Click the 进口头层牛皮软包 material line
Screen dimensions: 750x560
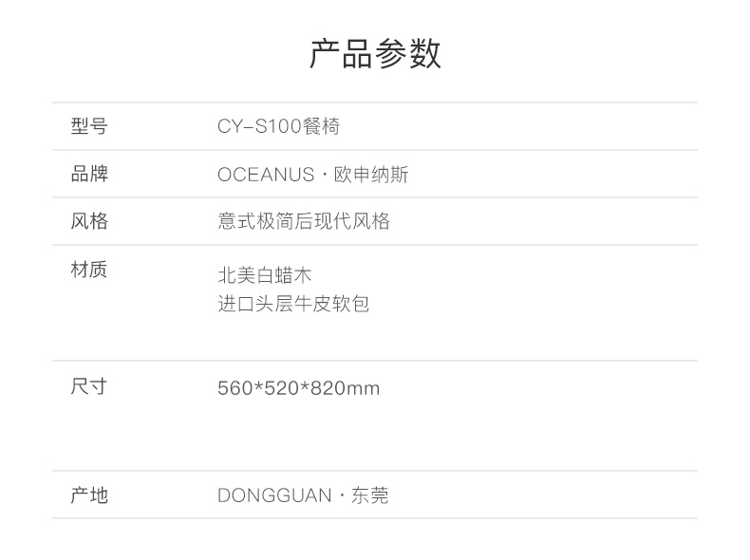pos(293,304)
